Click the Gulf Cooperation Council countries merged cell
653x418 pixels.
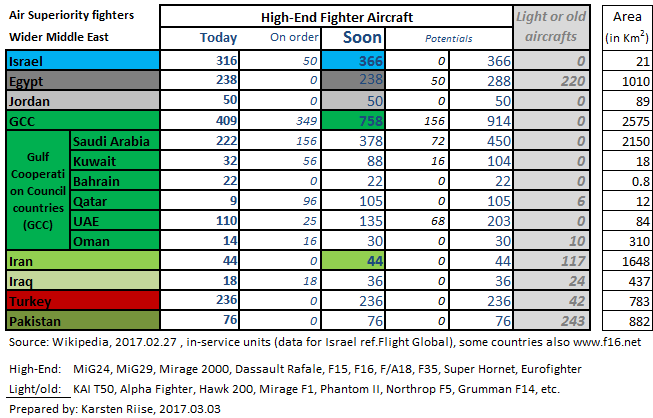pos(38,191)
